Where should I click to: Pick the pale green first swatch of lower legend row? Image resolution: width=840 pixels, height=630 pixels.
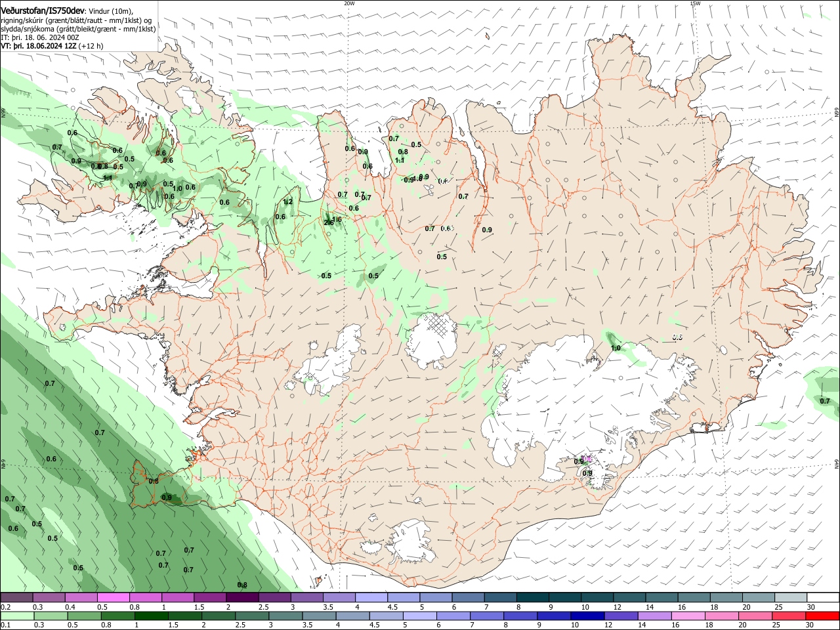[x=16, y=616]
